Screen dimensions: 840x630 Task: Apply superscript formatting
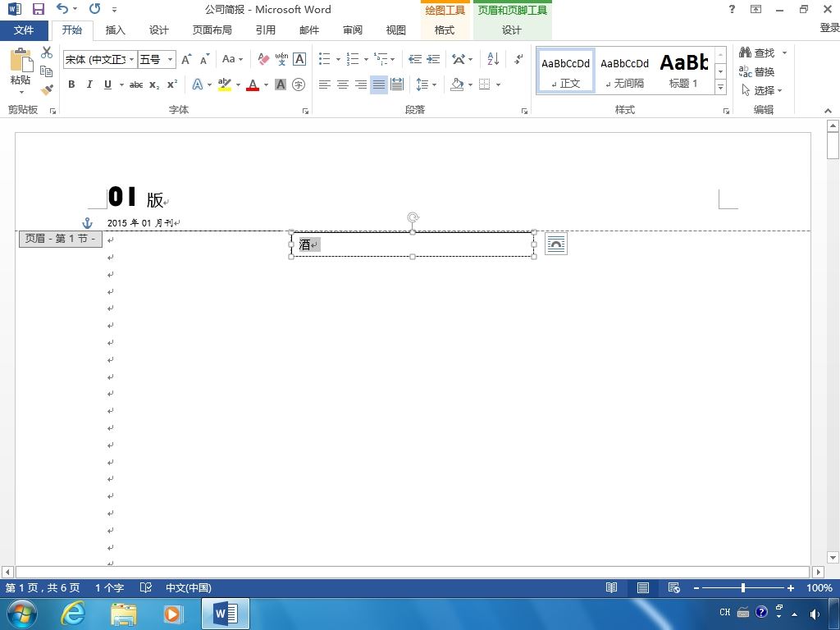pos(172,84)
